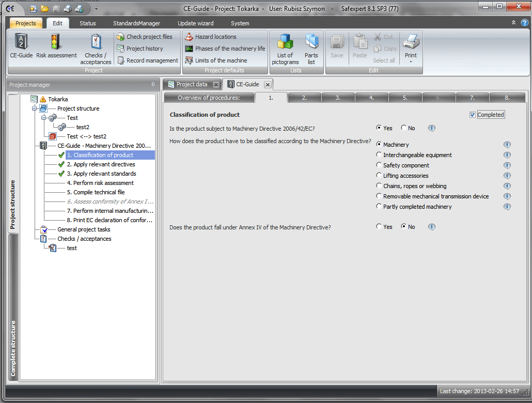Click Limits of the machine
The image size is (532, 403).
(221, 60)
